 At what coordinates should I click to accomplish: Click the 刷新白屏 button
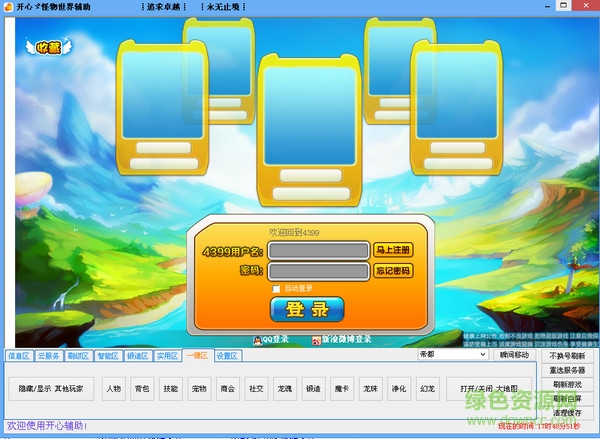coord(567,398)
